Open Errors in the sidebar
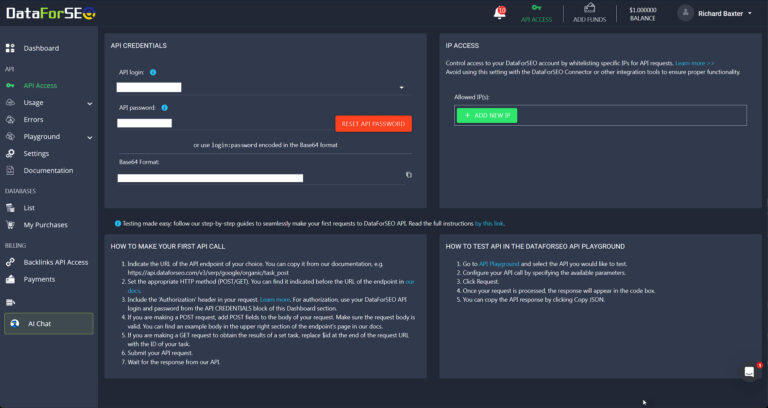Image resolution: width=768 pixels, height=408 pixels. pyautogui.click(x=33, y=119)
